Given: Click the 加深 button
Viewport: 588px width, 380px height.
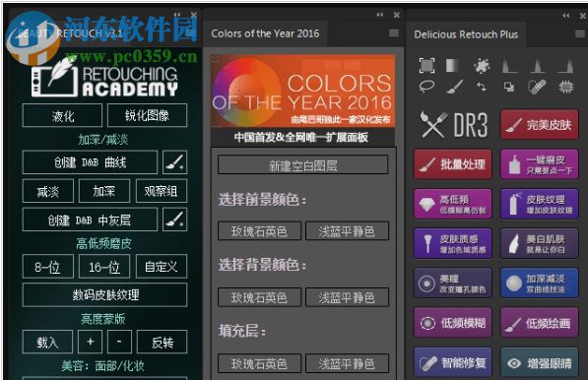Looking at the screenshot, I should (x=104, y=191).
